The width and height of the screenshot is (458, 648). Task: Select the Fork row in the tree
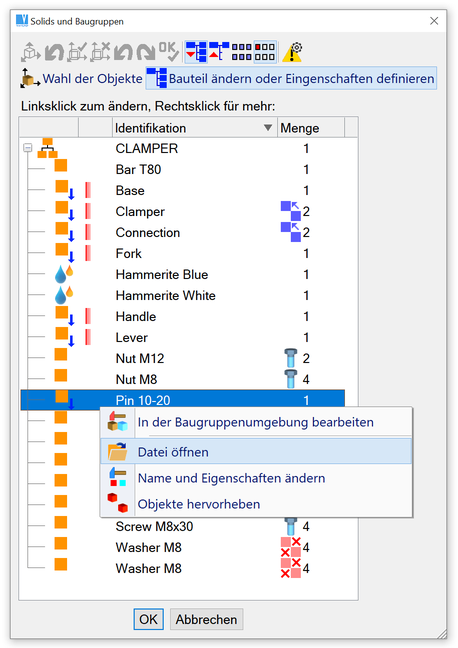click(x=182, y=253)
